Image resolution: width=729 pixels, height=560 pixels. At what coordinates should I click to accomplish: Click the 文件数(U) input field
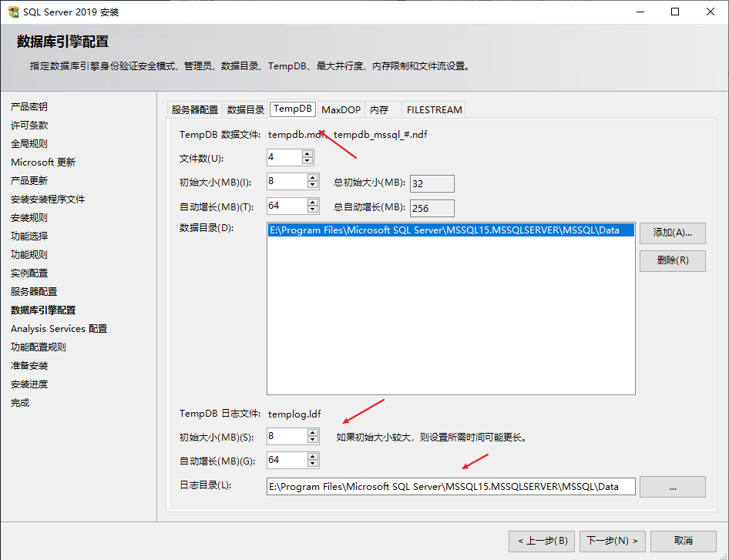pyautogui.click(x=284, y=158)
